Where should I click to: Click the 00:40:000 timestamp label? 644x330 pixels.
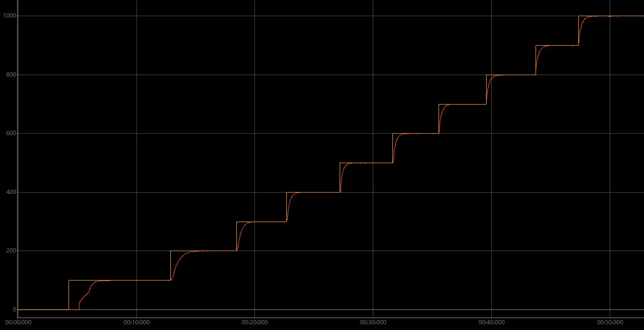(x=491, y=322)
